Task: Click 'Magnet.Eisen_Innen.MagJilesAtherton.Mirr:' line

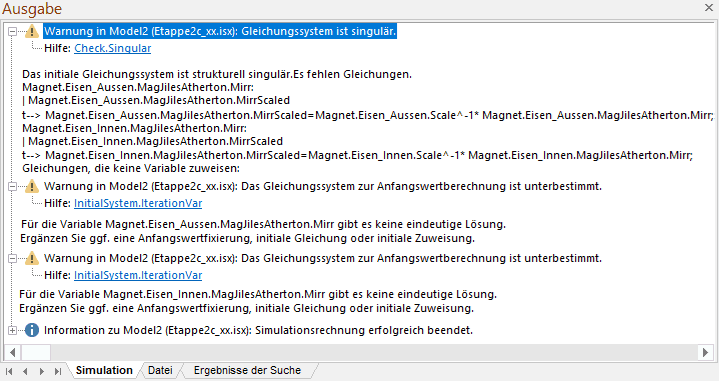Action: click(x=134, y=128)
